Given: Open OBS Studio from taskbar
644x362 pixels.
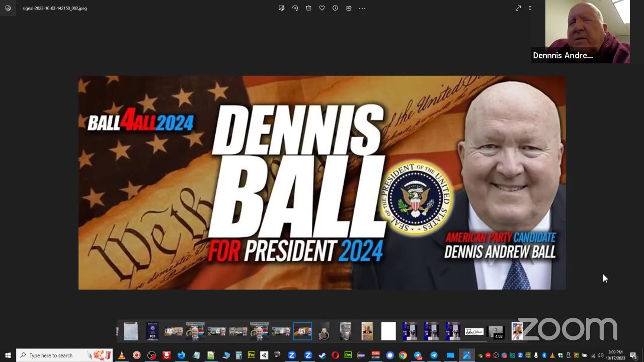Looking at the screenshot, I should pyautogui.click(x=151, y=355).
